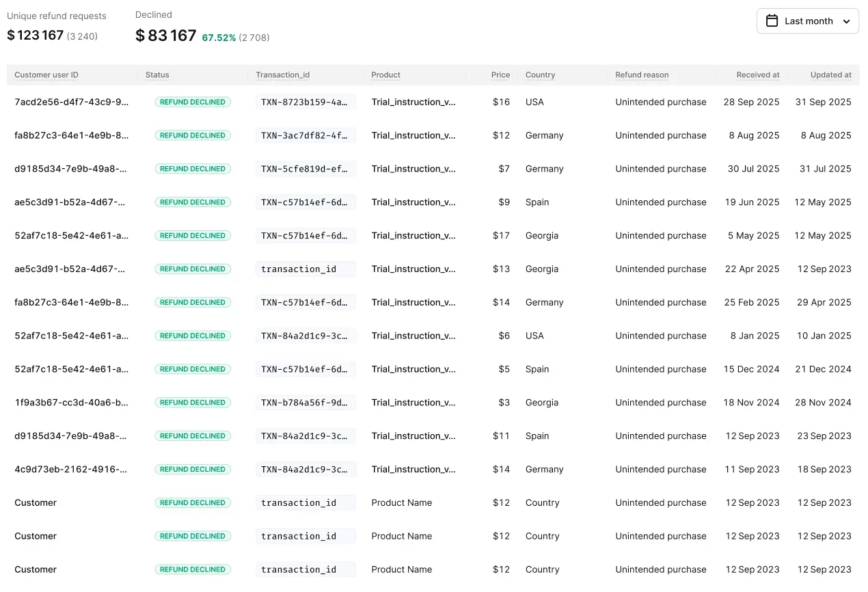Click the $9 price cell
This screenshot has height=592, width=868.
[504, 202]
